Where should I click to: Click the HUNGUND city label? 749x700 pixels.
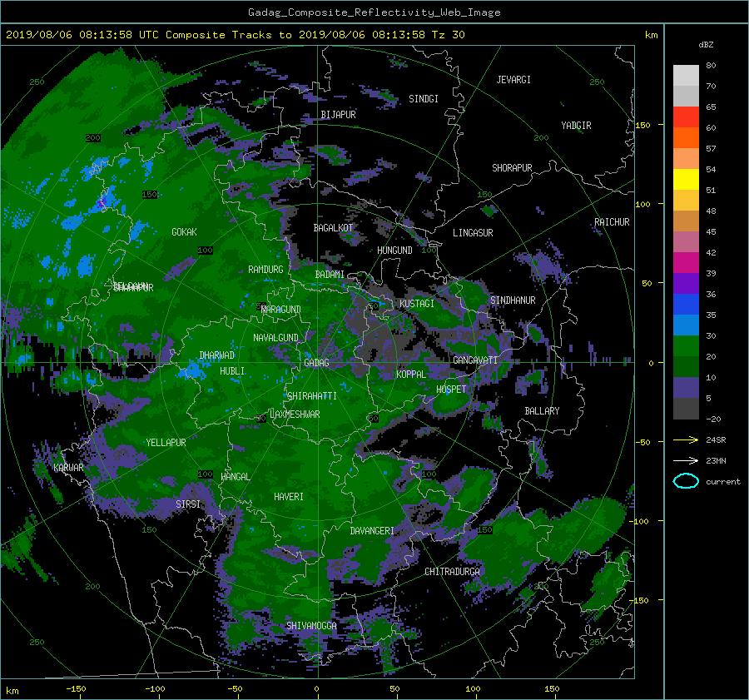pyautogui.click(x=394, y=251)
